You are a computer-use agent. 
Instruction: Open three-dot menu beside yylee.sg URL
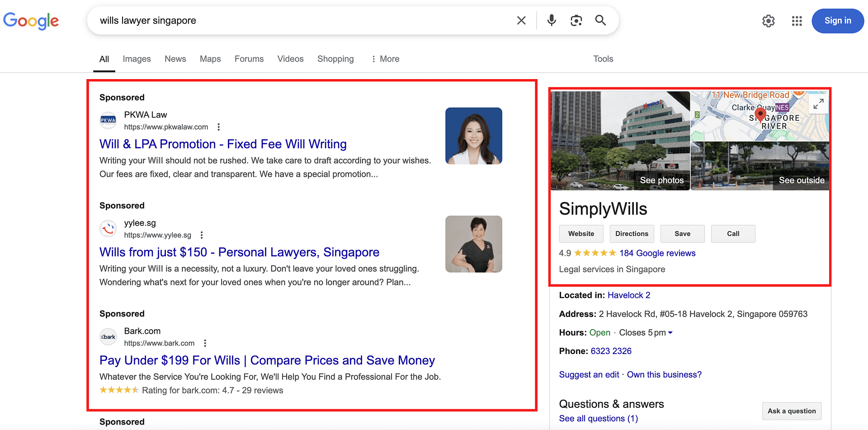click(x=202, y=235)
